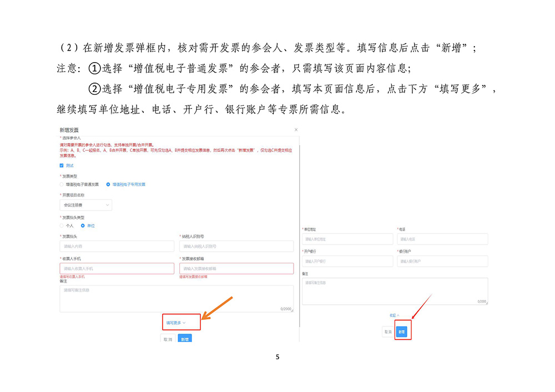Collapse the section with 收起 link
555x392 pixels.
(x=394, y=315)
